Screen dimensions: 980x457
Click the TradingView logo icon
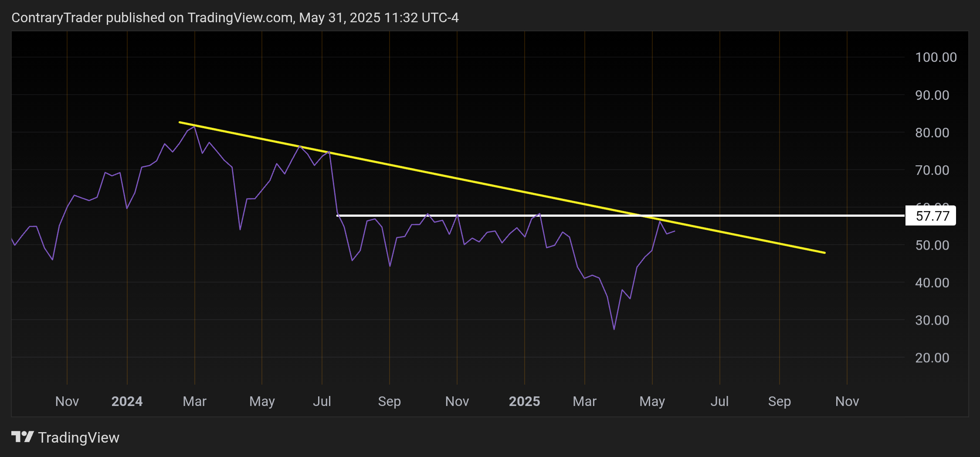pos(23,437)
